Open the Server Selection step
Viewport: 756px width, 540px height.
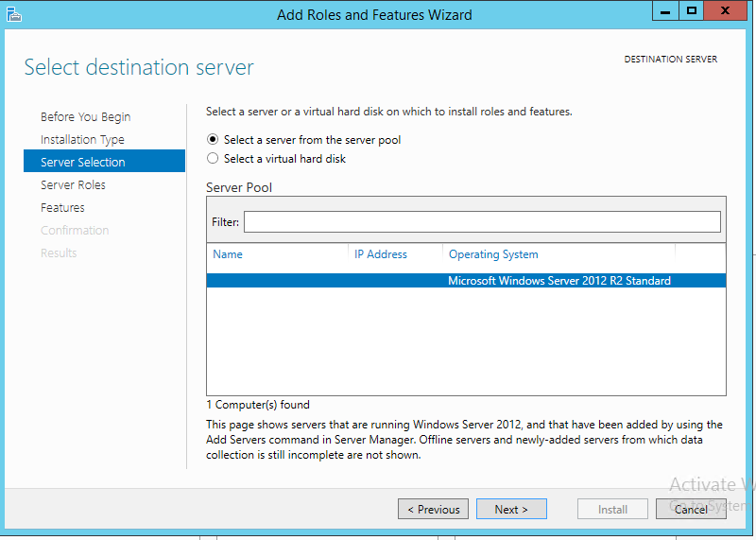pos(83,163)
